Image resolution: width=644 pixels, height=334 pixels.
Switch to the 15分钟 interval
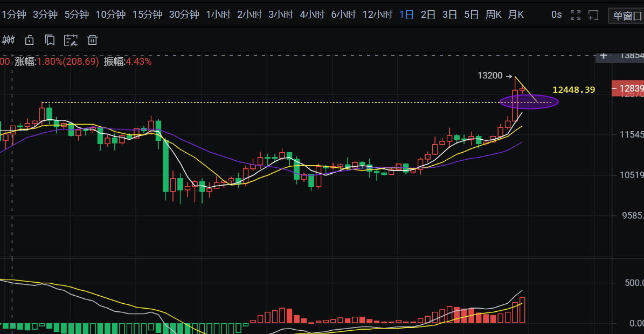pyautogui.click(x=147, y=15)
